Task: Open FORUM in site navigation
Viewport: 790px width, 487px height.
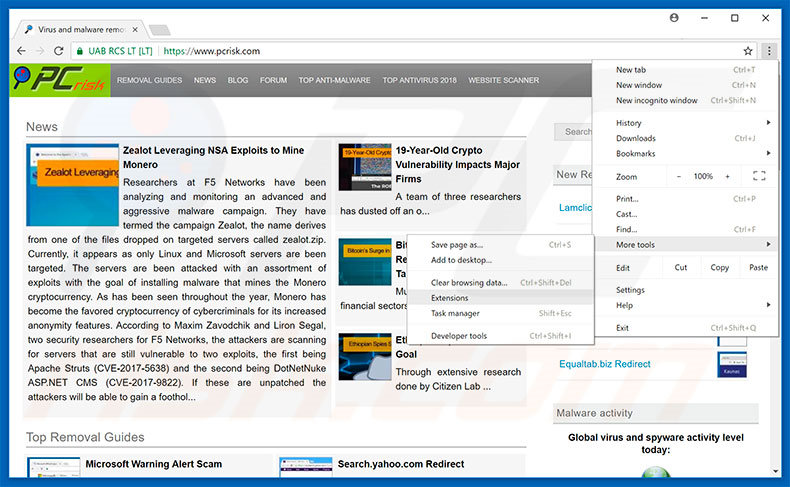Action: tap(274, 80)
